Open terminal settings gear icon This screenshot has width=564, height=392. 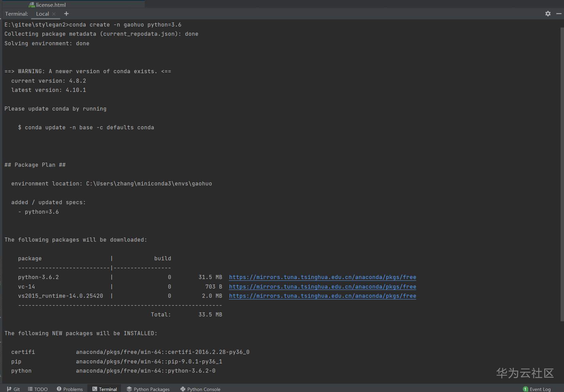pos(548,14)
